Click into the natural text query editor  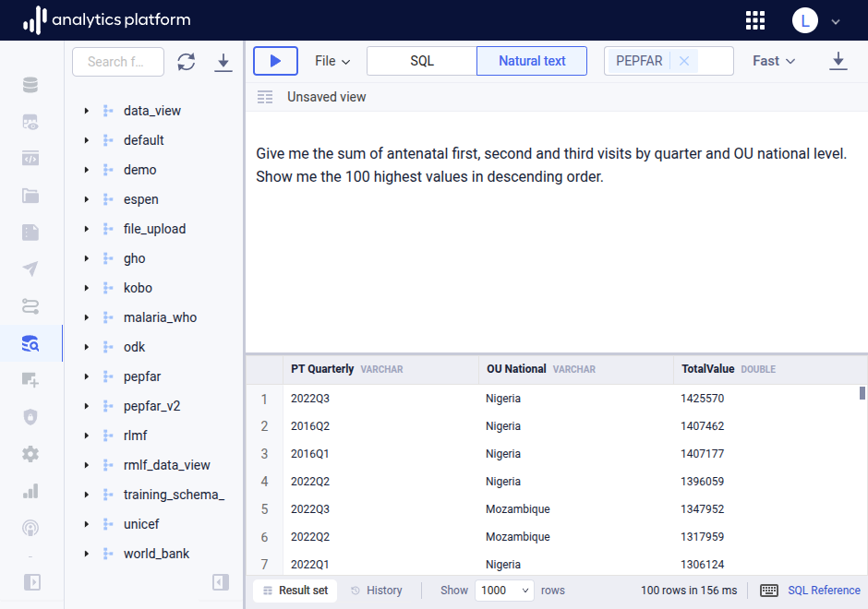(556, 233)
